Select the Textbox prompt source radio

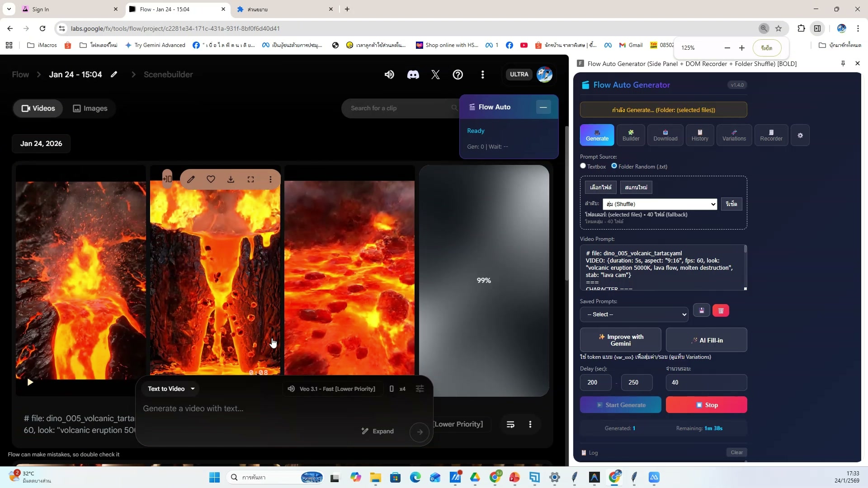click(583, 166)
